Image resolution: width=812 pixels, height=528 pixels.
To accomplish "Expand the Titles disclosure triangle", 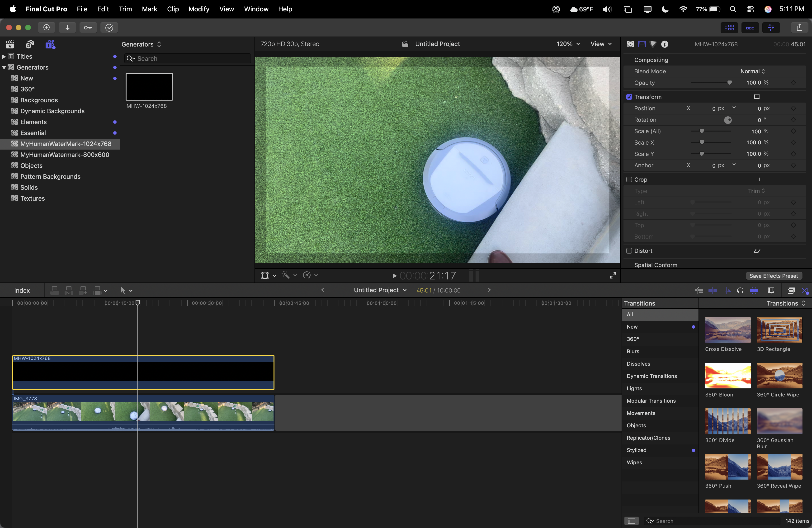I will [4, 57].
